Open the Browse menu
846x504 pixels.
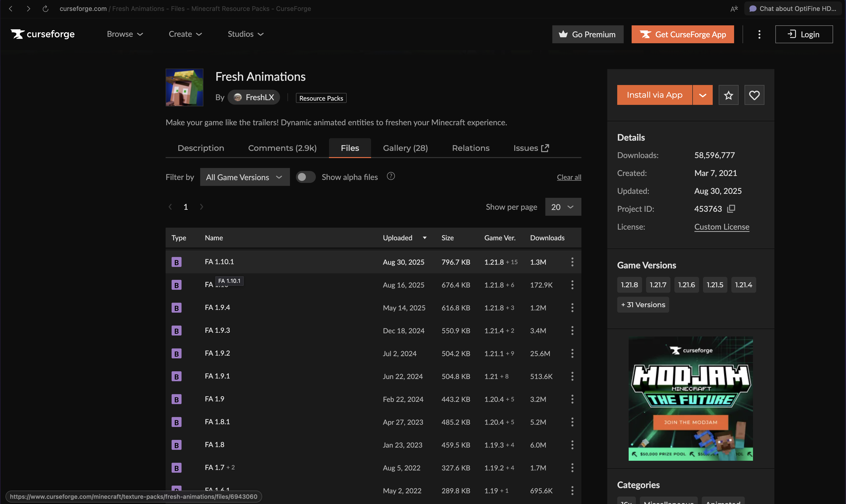point(125,34)
